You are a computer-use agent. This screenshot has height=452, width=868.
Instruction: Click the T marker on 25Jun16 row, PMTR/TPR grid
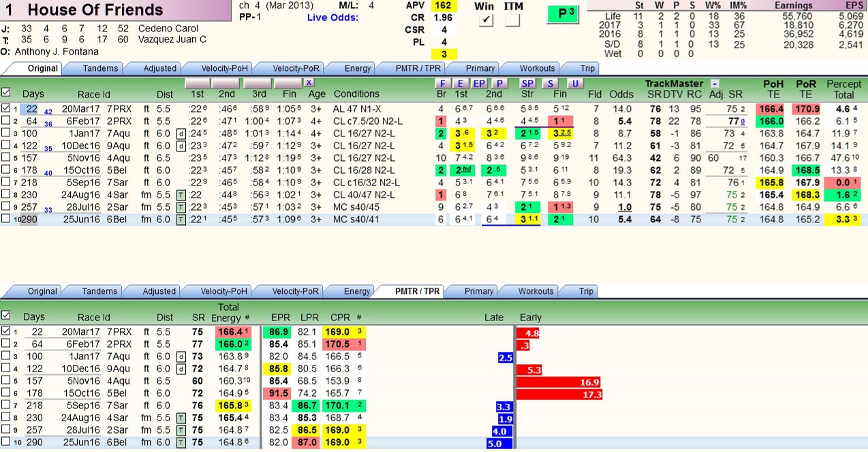pos(181,442)
